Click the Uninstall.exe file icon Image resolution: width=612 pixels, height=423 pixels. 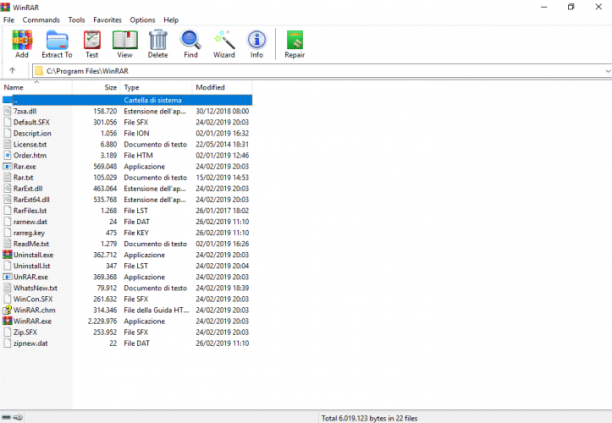pyautogui.click(x=7, y=254)
